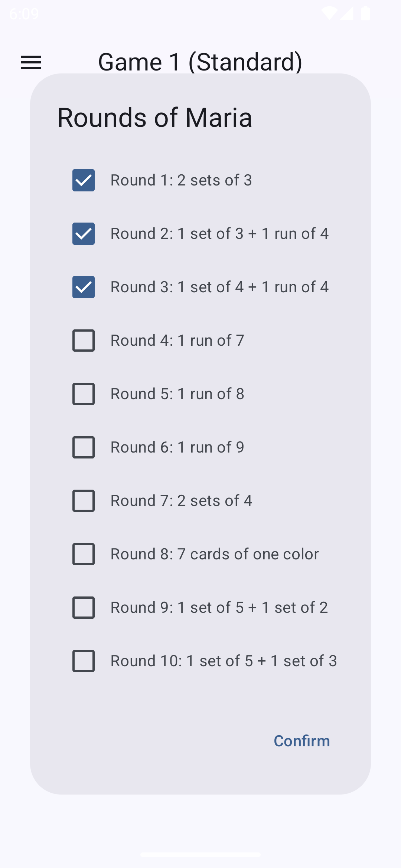The width and height of the screenshot is (401, 868).
Task: Enable Round 5 checkbox
Action: point(84,394)
